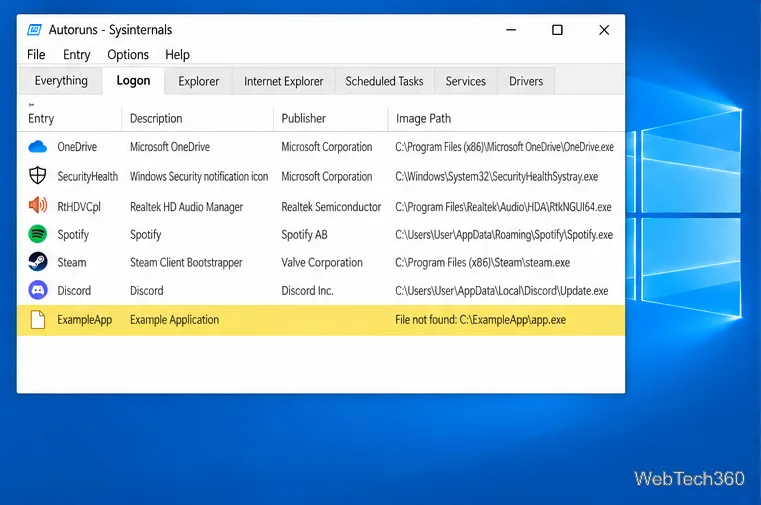Click the steam.exe image path
Screen dimensions: 761x505
(482, 262)
